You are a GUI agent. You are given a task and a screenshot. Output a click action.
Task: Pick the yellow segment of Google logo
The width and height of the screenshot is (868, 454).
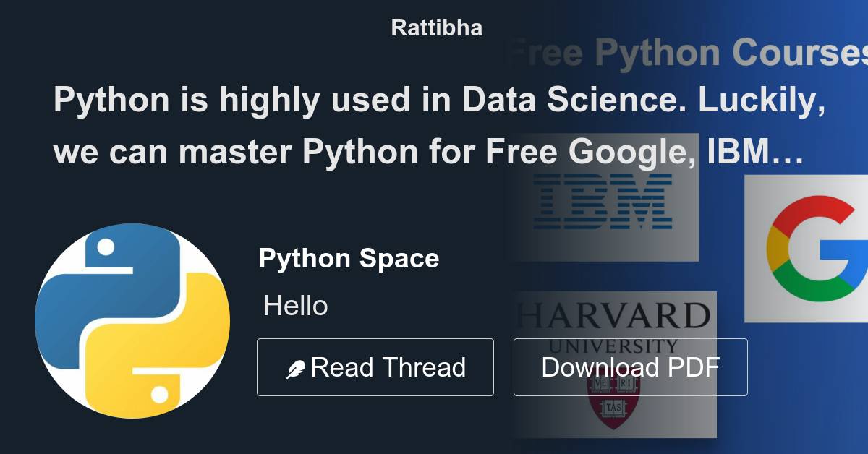click(777, 248)
